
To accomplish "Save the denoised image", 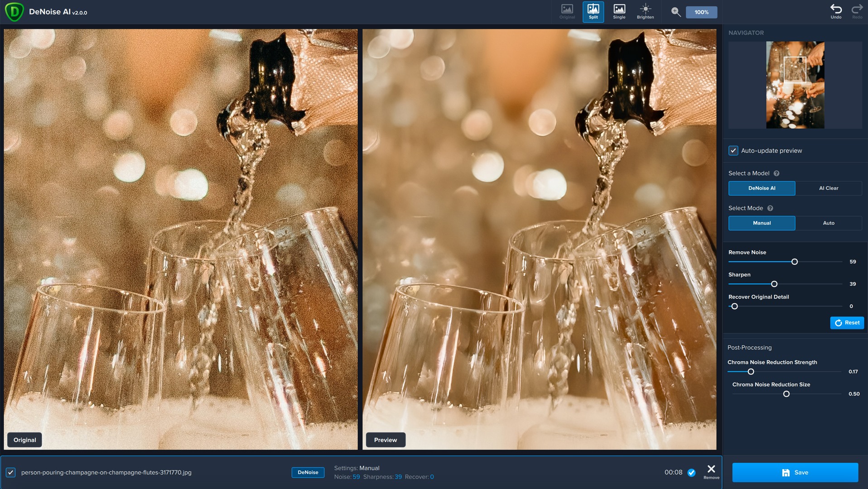I will pos(795,473).
